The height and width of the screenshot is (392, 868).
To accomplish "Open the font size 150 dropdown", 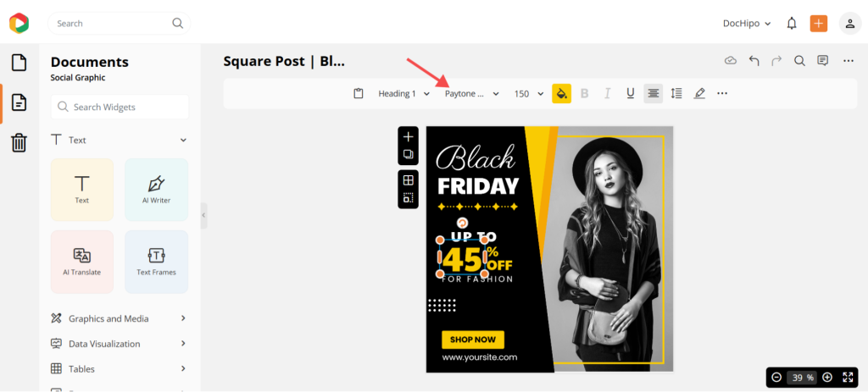I will [x=529, y=93].
